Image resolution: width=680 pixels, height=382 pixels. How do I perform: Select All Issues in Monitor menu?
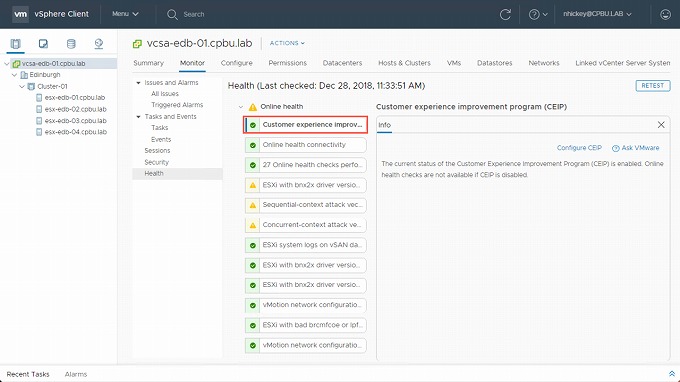165,94
